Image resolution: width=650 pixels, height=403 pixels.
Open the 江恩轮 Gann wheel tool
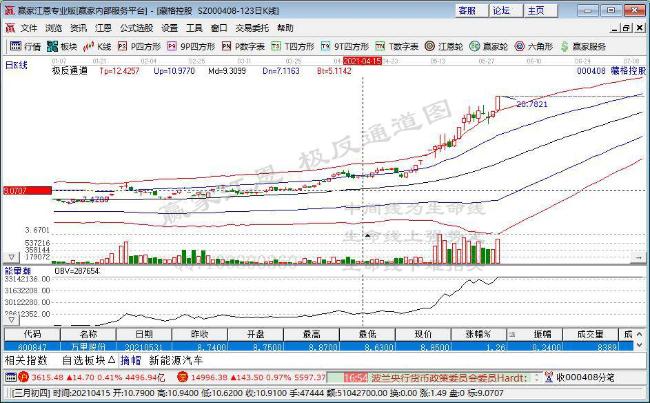click(x=444, y=46)
